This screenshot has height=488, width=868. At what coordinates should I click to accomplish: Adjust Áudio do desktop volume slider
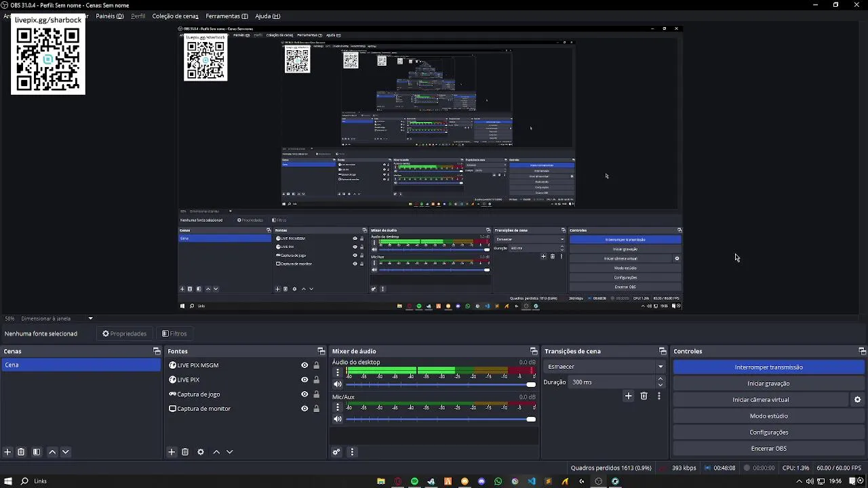[441, 385]
